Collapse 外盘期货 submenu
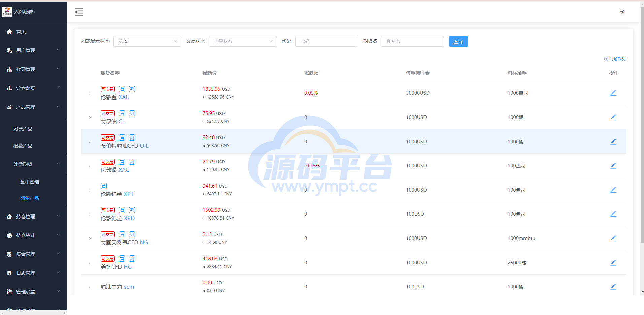This screenshot has height=315, width=644. 34,164
